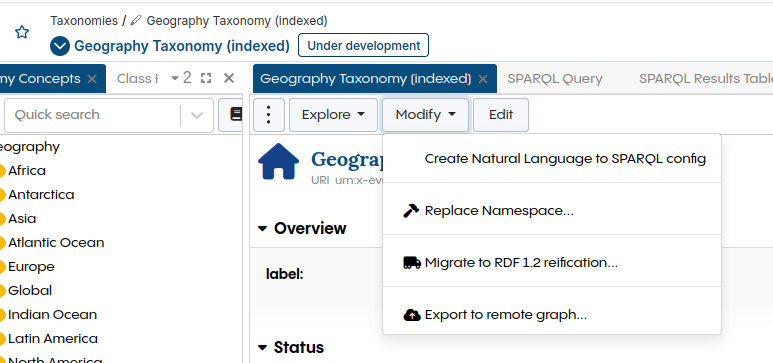This screenshot has height=363, width=773.
Task: Choose Replace Namespace... from the menu
Action: click(552, 211)
